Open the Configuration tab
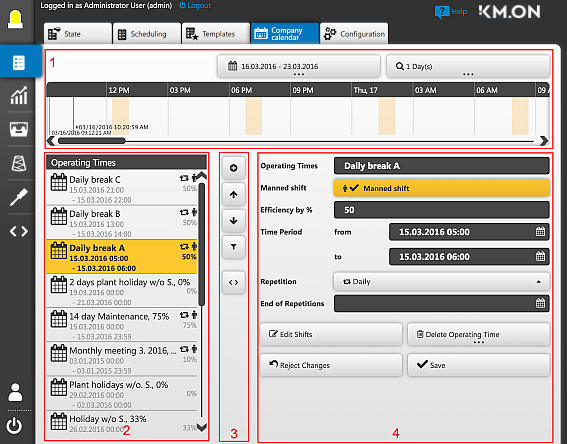This screenshot has height=444, width=567. point(354,34)
